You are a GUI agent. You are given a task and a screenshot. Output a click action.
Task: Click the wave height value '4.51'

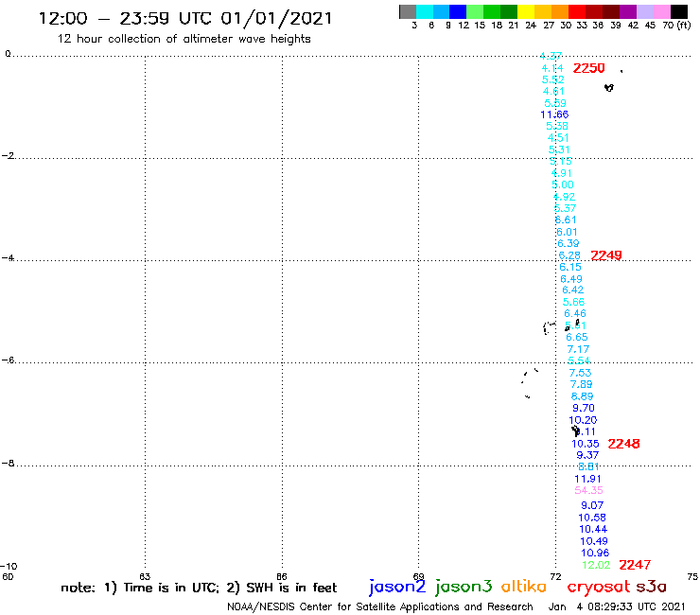tap(558, 138)
